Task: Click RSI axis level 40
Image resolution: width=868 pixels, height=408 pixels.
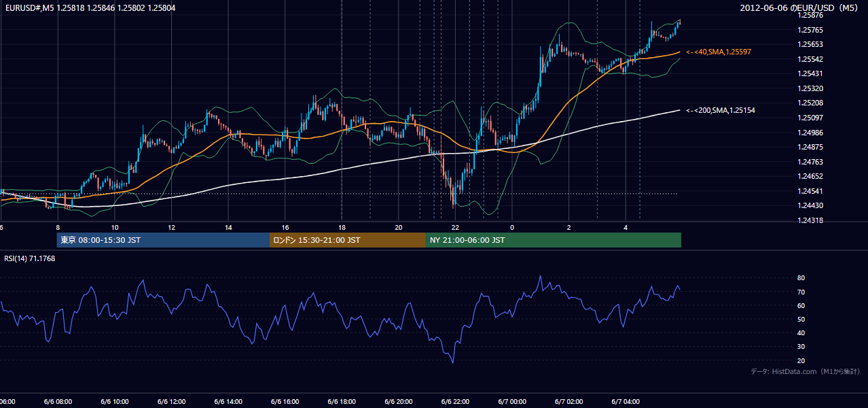Action: click(801, 333)
